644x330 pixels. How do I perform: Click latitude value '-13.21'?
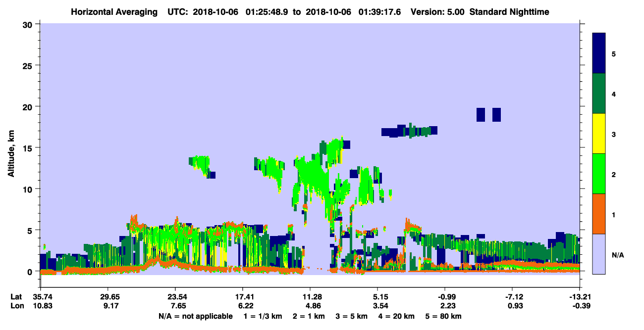click(580, 297)
